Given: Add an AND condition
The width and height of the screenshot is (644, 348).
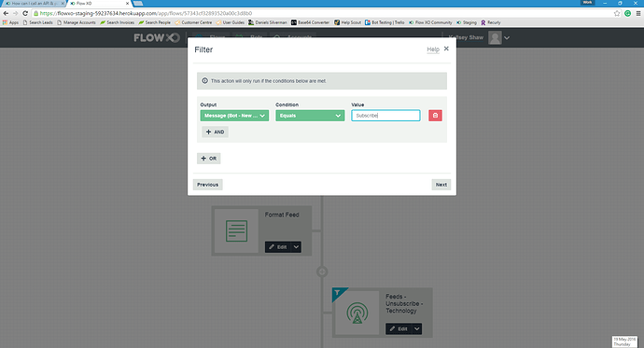Looking at the screenshot, I should (x=216, y=132).
